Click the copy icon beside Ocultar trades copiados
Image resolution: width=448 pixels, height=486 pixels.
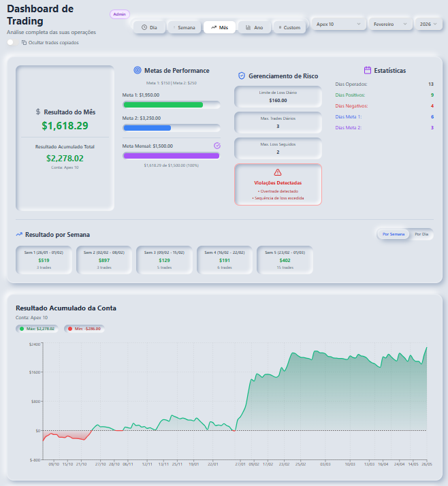pos(24,42)
